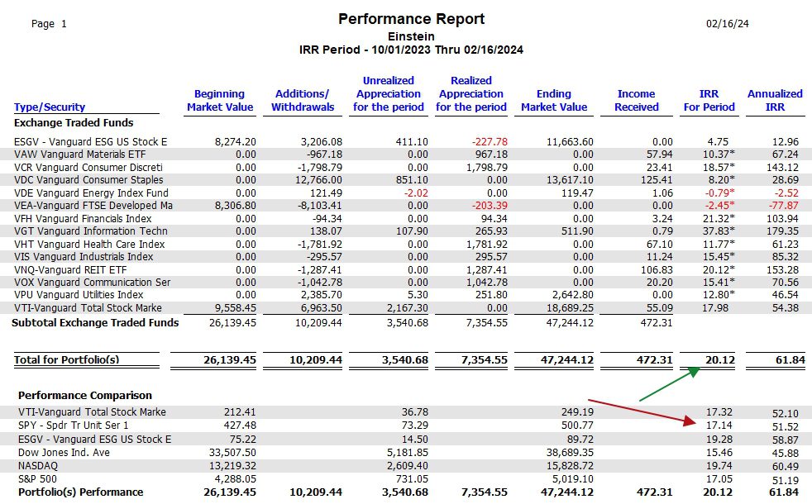Click the Dow Jones Ind. Ave row
This screenshot has width=812, height=504.
pyautogui.click(x=406, y=452)
